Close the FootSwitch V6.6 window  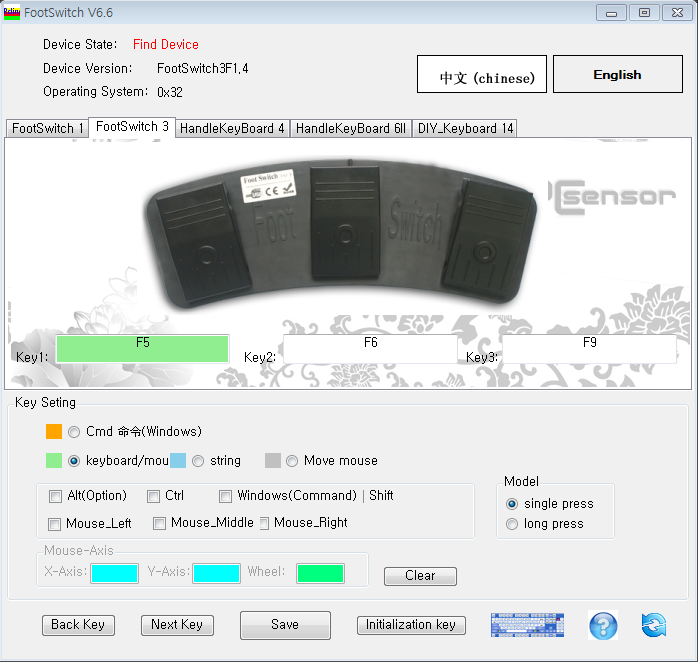tap(678, 13)
